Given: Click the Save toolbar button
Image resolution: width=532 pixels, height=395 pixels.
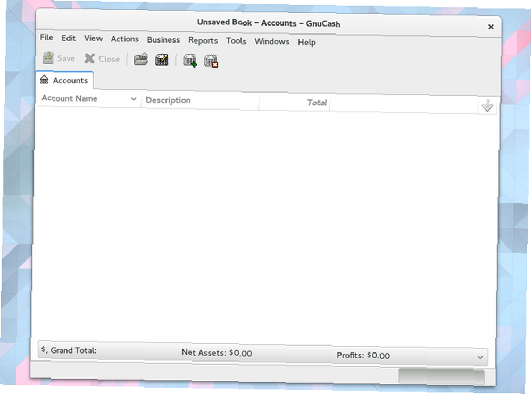Looking at the screenshot, I should point(59,58).
